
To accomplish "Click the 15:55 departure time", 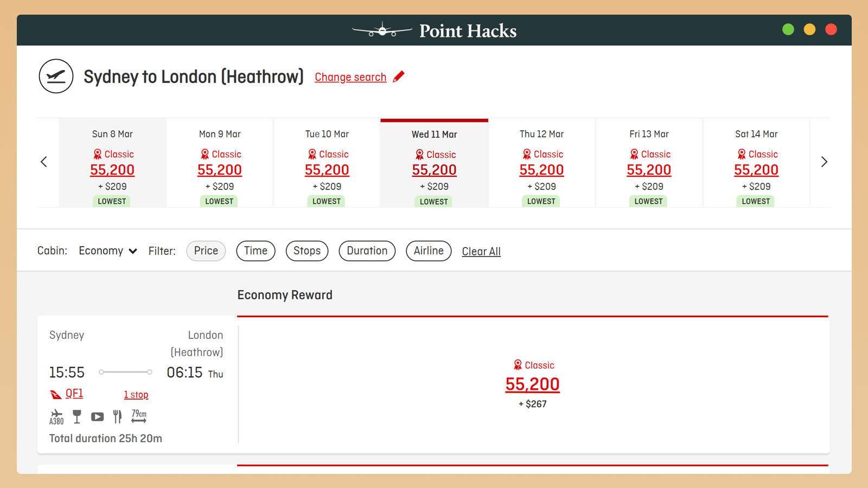I will click(x=67, y=373).
